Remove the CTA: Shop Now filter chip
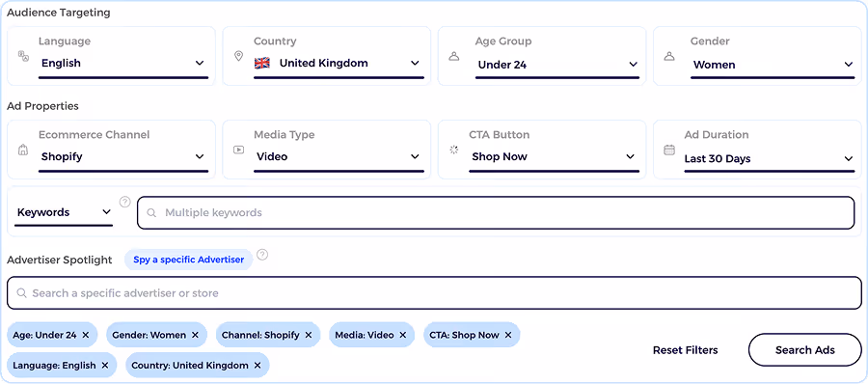 pyautogui.click(x=508, y=335)
